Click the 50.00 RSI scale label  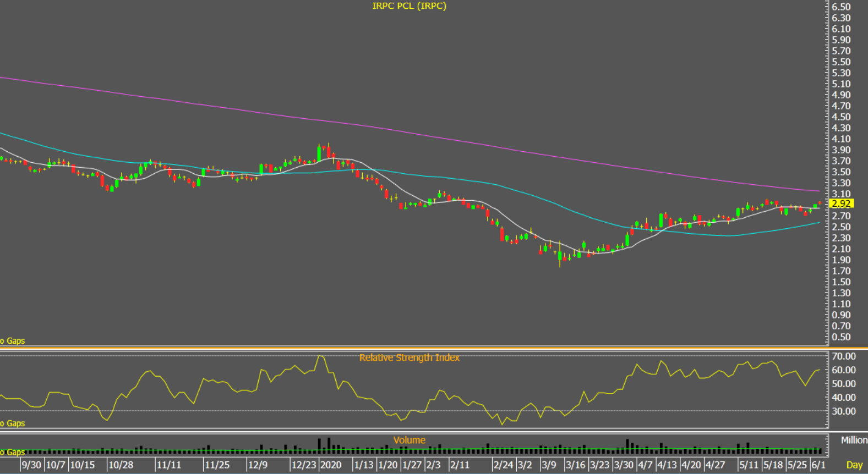pos(844,384)
